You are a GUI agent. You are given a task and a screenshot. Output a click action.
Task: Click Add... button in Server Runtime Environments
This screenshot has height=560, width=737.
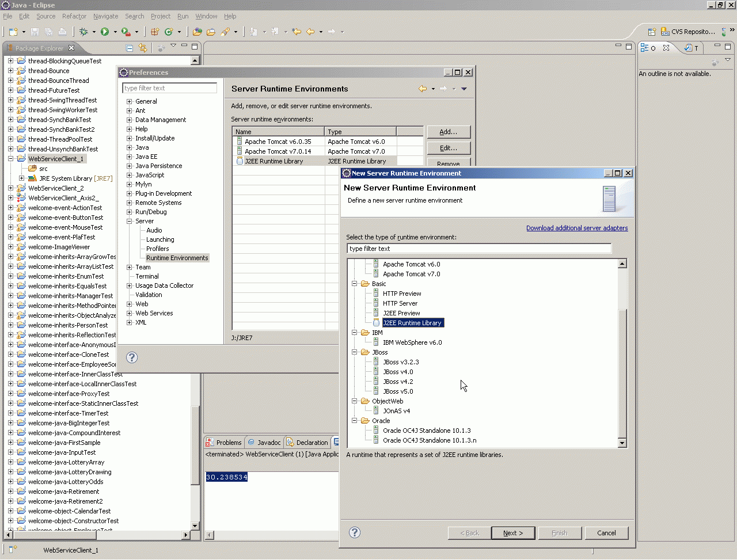449,132
